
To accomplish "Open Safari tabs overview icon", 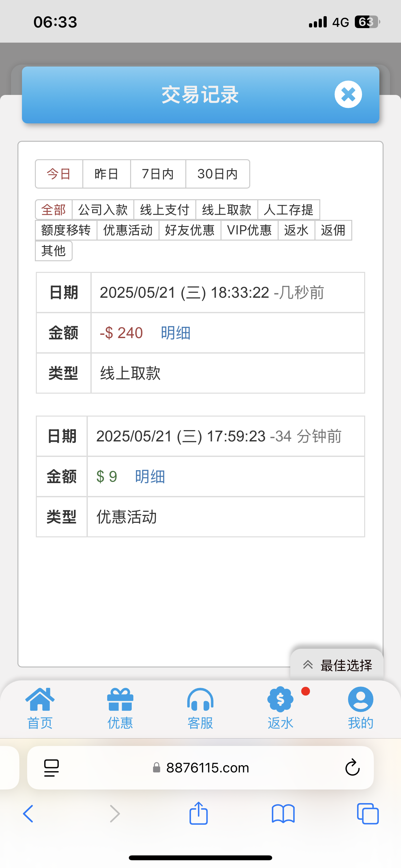I will (x=368, y=814).
